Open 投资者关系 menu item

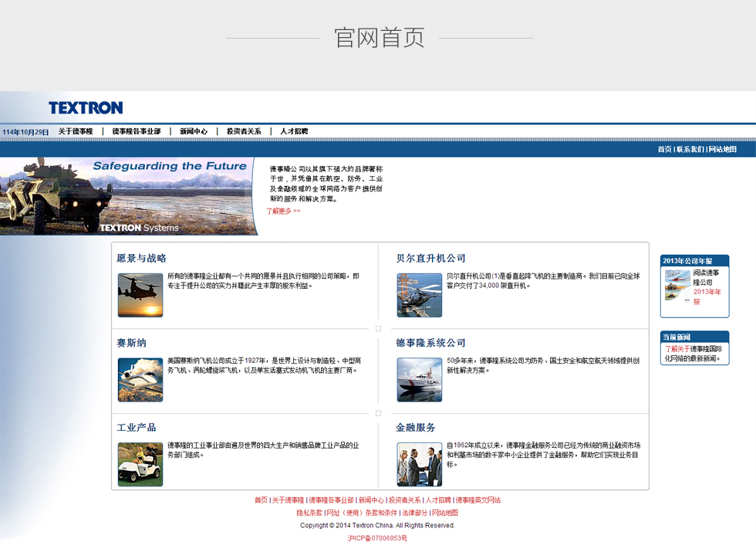(244, 131)
